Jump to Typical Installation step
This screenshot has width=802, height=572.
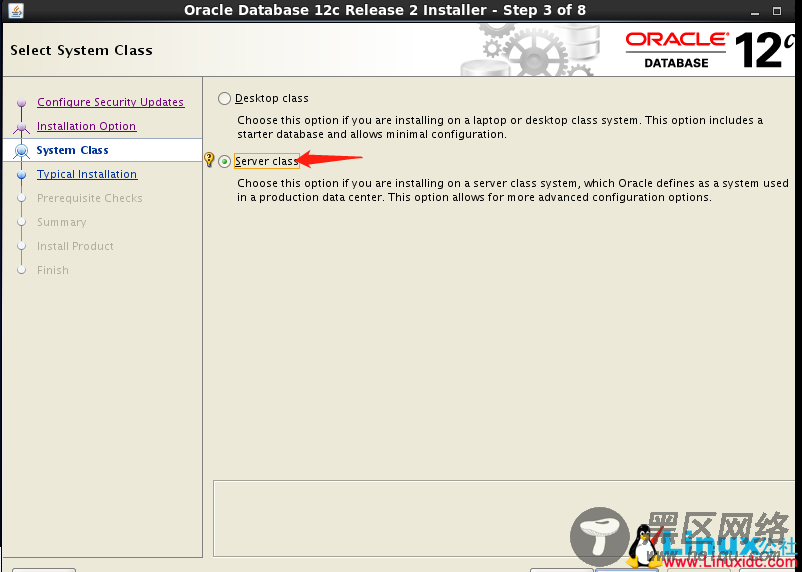coord(87,174)
